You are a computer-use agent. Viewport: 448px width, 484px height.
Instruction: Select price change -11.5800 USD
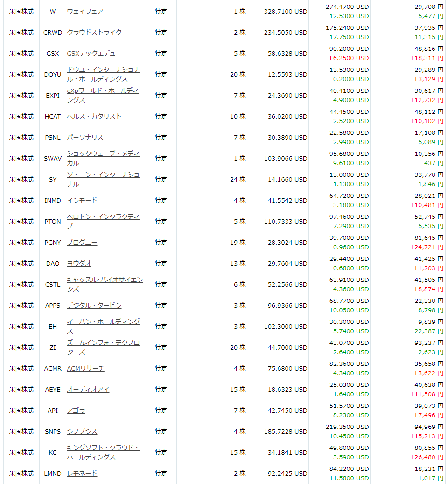pos(348,478)
